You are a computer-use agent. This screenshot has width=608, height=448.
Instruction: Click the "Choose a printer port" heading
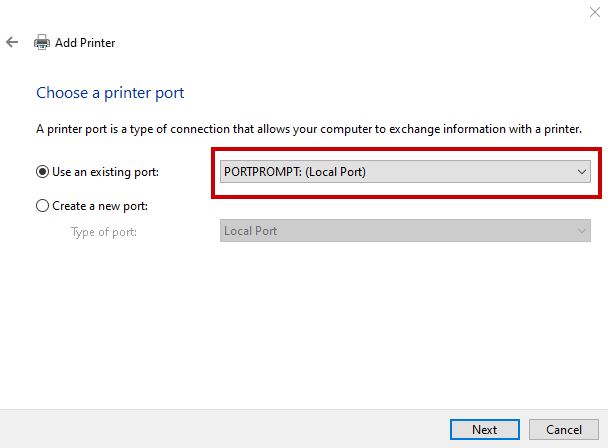[110, 93]
